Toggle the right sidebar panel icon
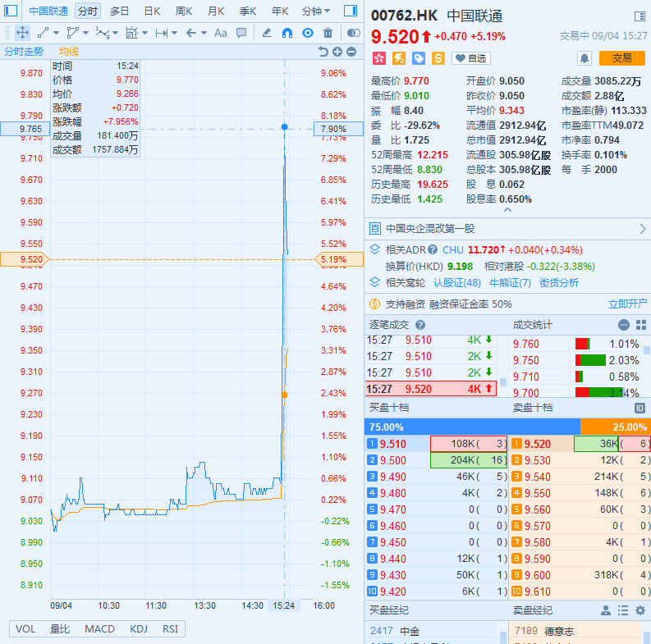The image size is (651, 644). 351,11
